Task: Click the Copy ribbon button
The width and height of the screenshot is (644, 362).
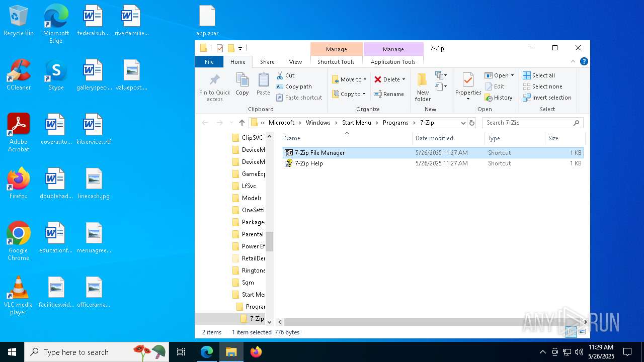Action: 242,84
